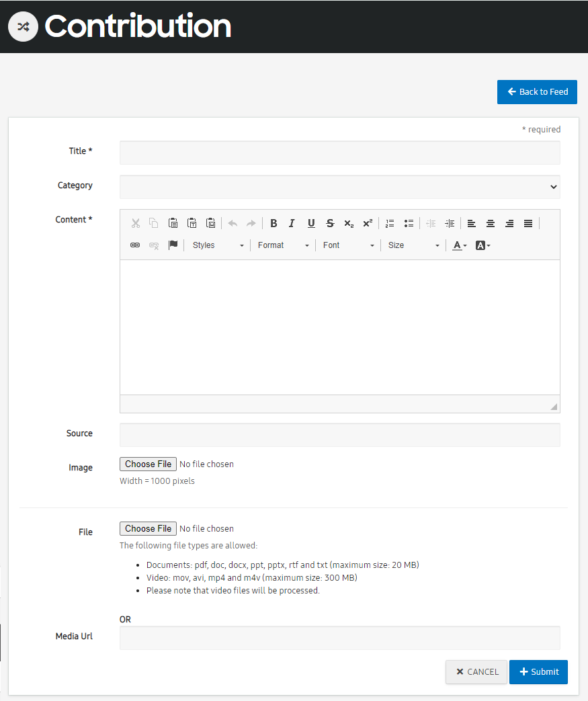Click the insert link icon

click(135, 245)
